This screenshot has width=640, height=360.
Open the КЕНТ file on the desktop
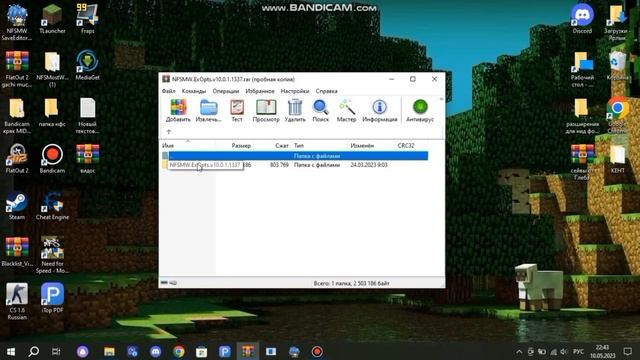pos(617,159)
